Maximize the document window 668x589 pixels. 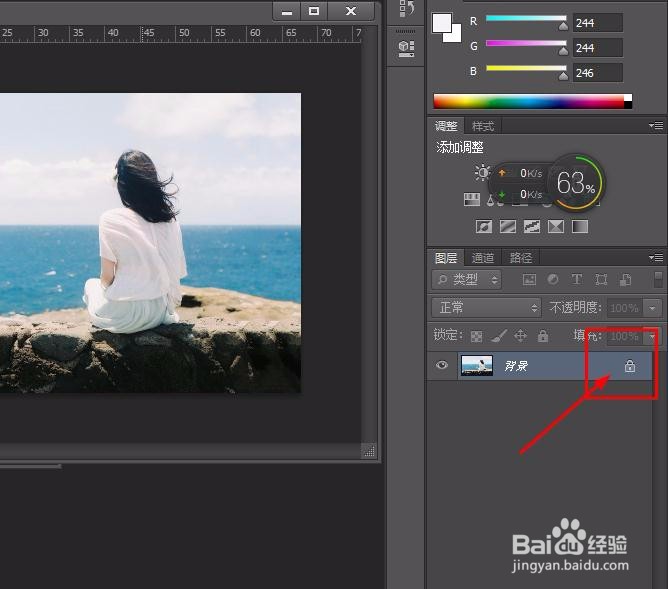pos(314,11)
